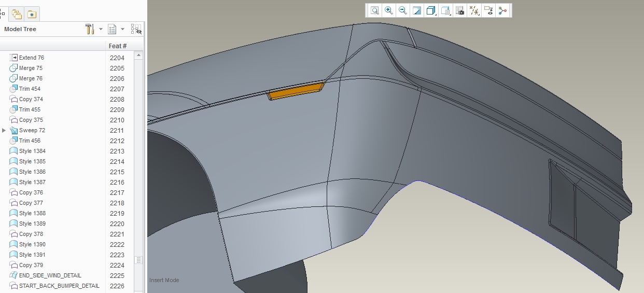Click the Refit zoom icon in graphics toolbar
This screenshot has width=644, height=293.
tap(374, 10)
